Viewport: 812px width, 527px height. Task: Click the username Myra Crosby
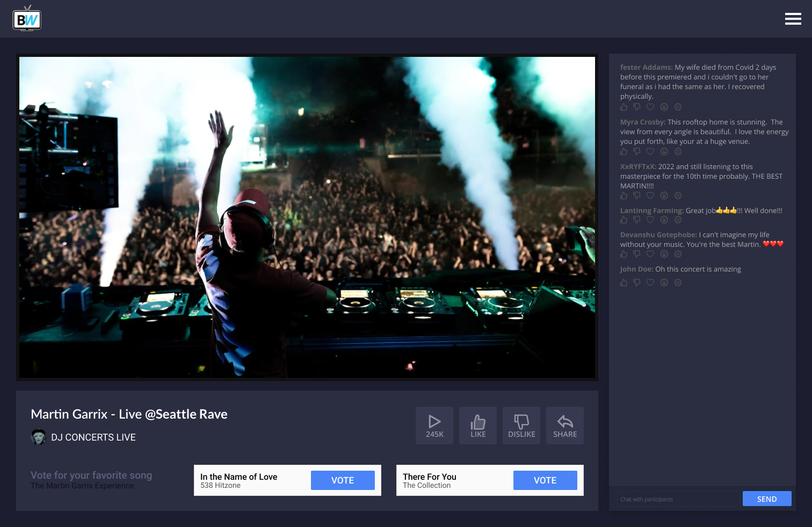(x=643, y=122)
